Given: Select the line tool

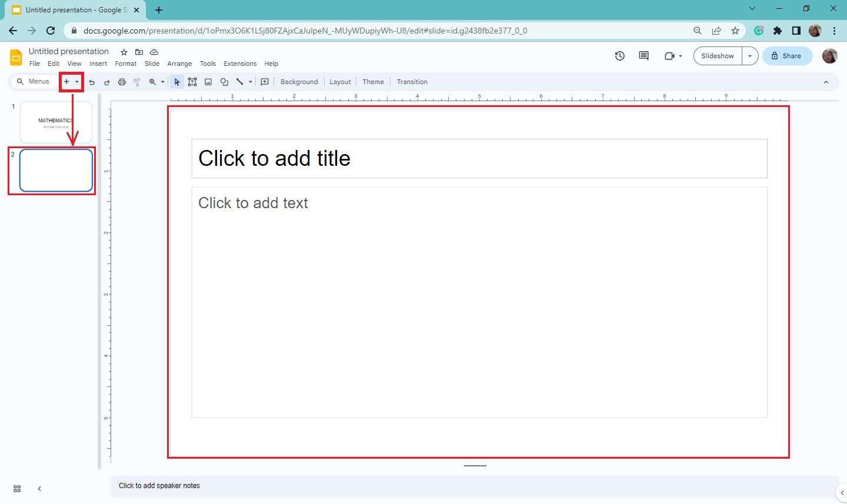Looking at the screenshot, I should click(238, 82).
